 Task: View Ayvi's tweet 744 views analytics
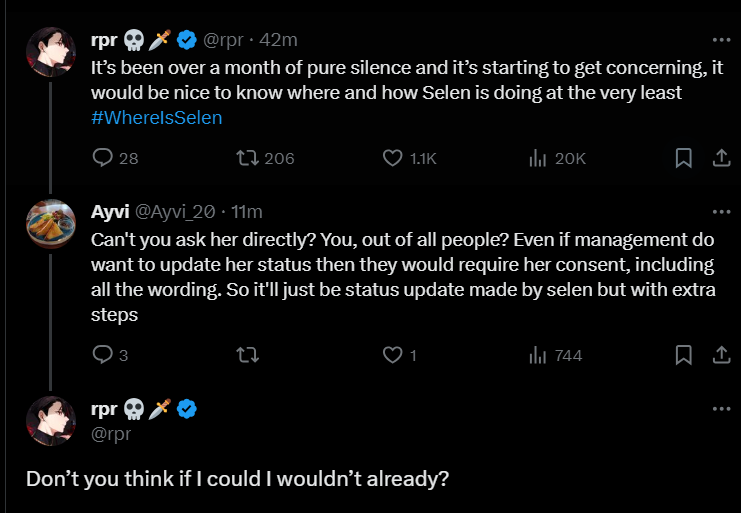point(536,355)
